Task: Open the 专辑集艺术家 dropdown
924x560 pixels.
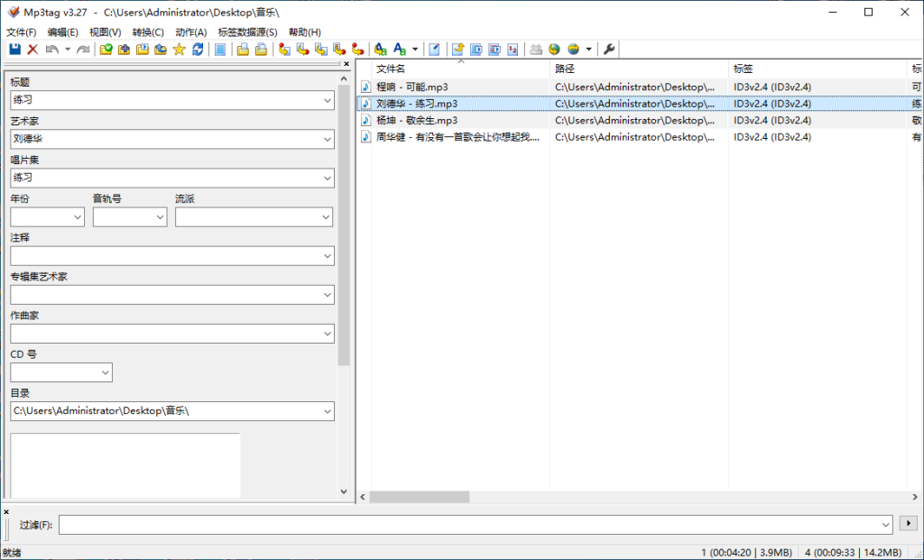Action: [x=327, y=295]
